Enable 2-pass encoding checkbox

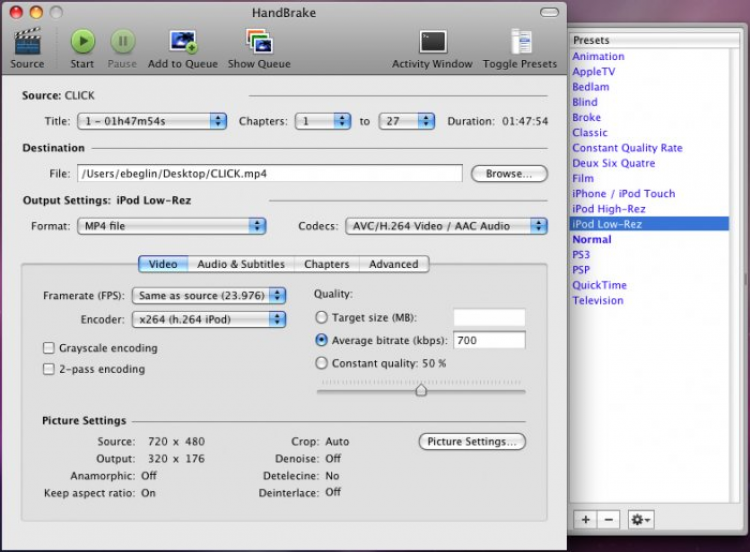pos(49,369)
